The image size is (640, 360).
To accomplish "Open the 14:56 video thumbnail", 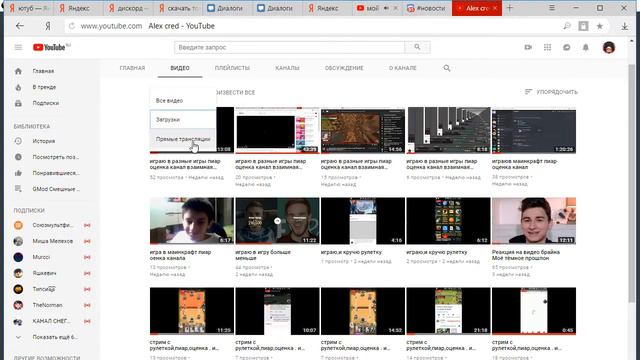I will click(363, 131).
